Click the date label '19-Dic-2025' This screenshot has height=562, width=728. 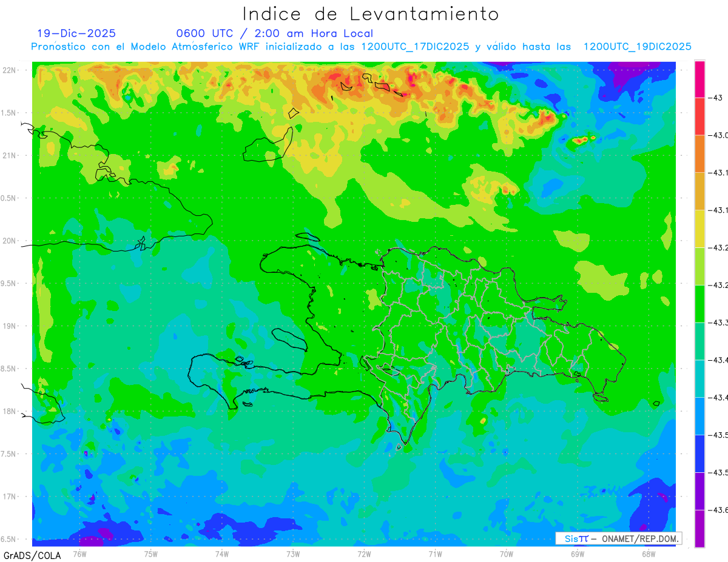pyautogui.click(x=76, y=33)
